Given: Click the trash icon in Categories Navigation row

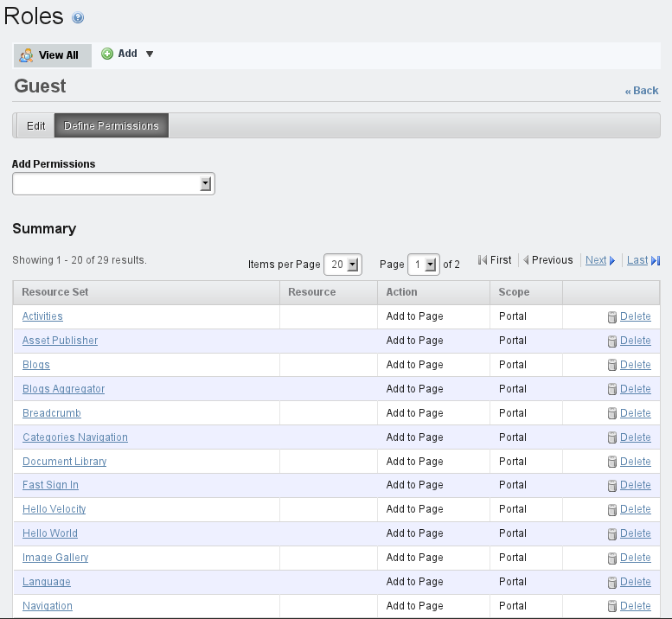Looking at the screenshot, I should pyautogui.click(x=612, y=437).
